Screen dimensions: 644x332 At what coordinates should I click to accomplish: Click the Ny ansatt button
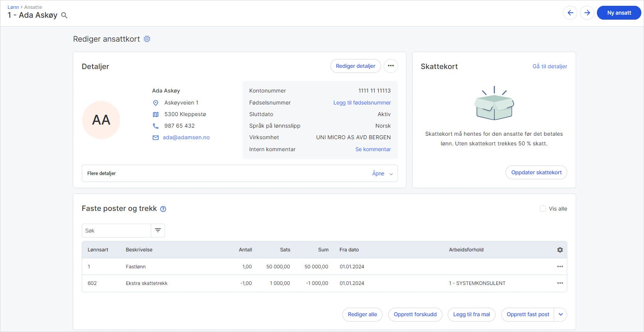619,13
